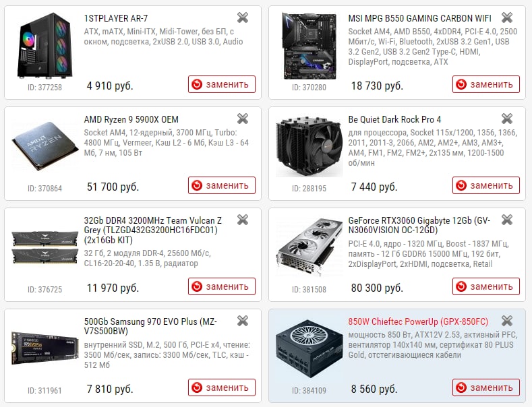Replace the 500Gb Samsung 970 EVO SSD
This screenshot has width=532, height=407.
click(x=222, y=387)
